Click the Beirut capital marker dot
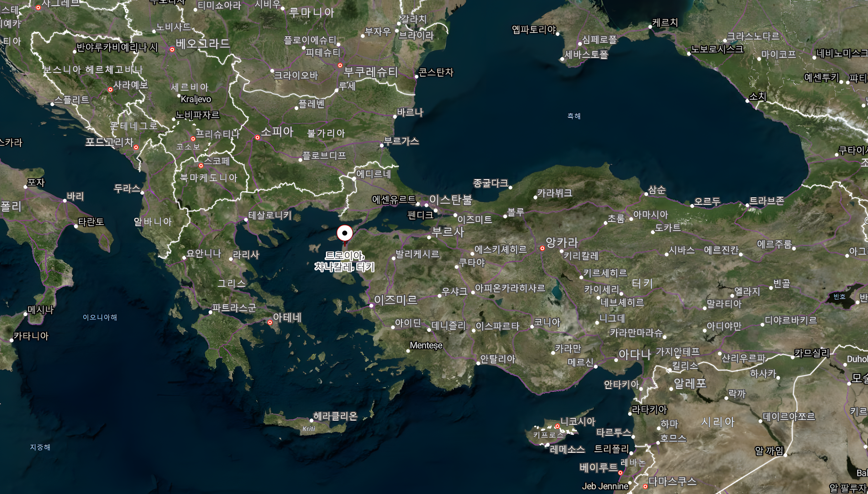868x494 pixels. (x=620, y=473)
